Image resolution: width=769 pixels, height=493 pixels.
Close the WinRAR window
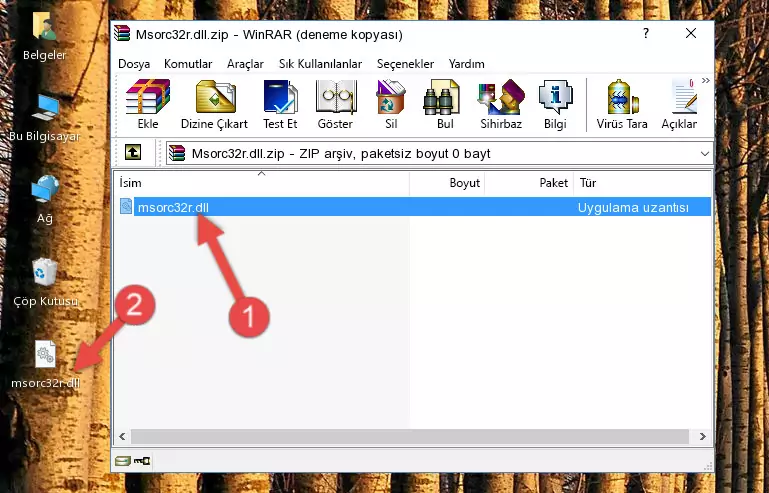(691, 33)
